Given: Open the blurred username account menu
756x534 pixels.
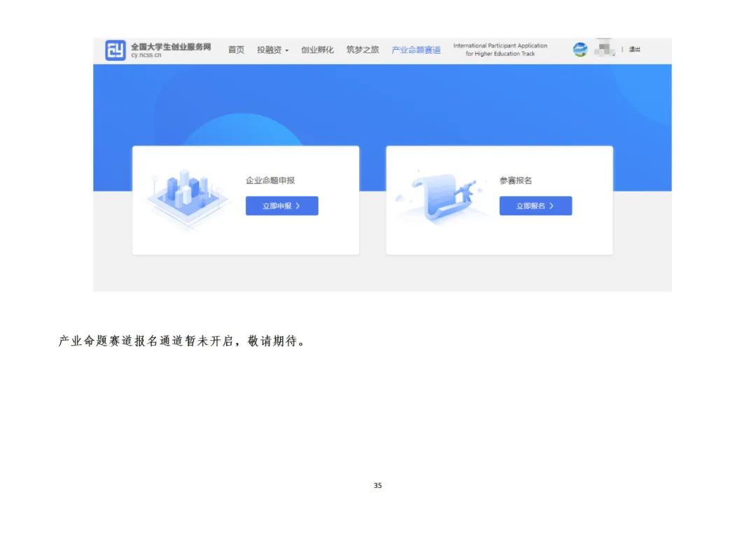Looking at the screenshot, I should pyautogui.click(x=603, y=50).
